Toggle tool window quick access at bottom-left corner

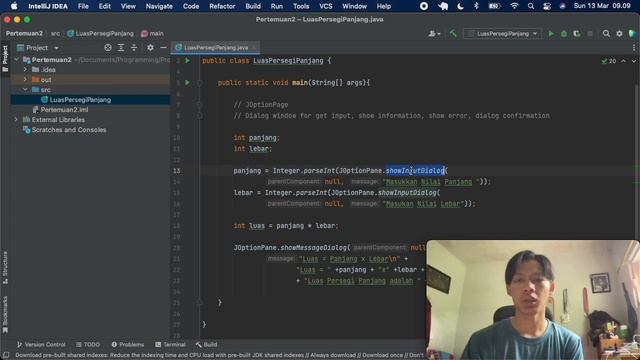tap(6, 356)
